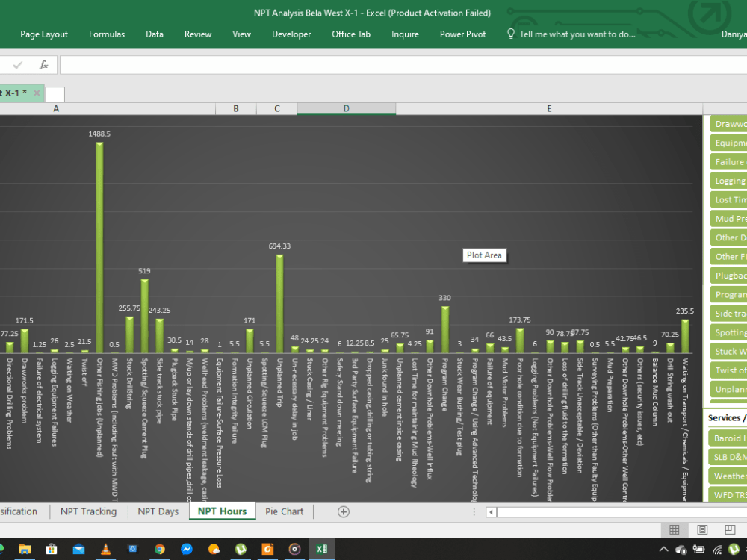Viewport: 747px width, 560px height.
Task: Open the Data ribbon tab
Action: point(155,34)
